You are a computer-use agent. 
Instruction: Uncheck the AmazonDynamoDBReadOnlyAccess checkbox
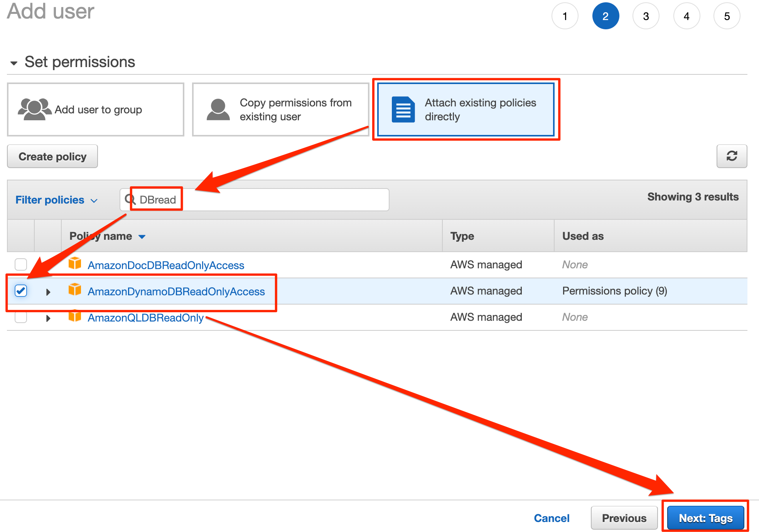coord(21,291)
